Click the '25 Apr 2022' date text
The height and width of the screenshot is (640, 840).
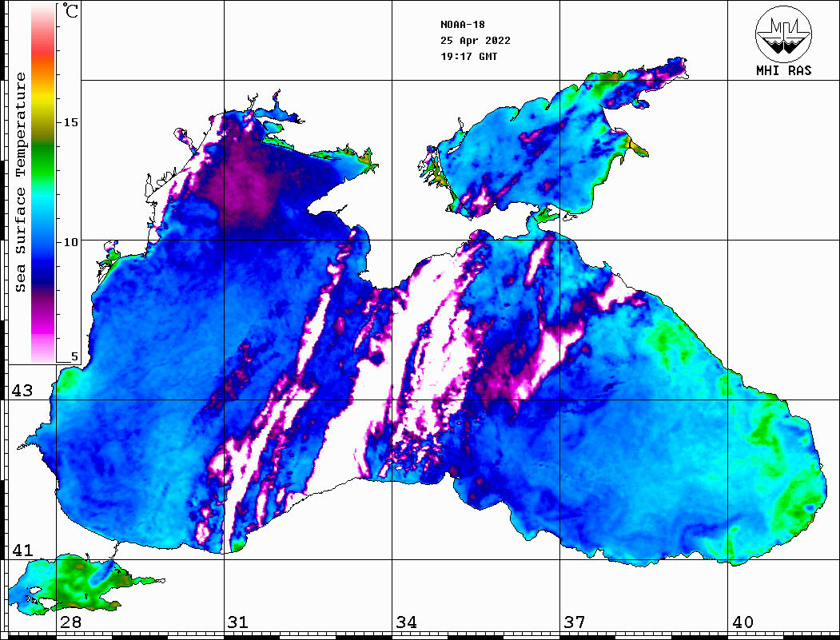(476, 41)
